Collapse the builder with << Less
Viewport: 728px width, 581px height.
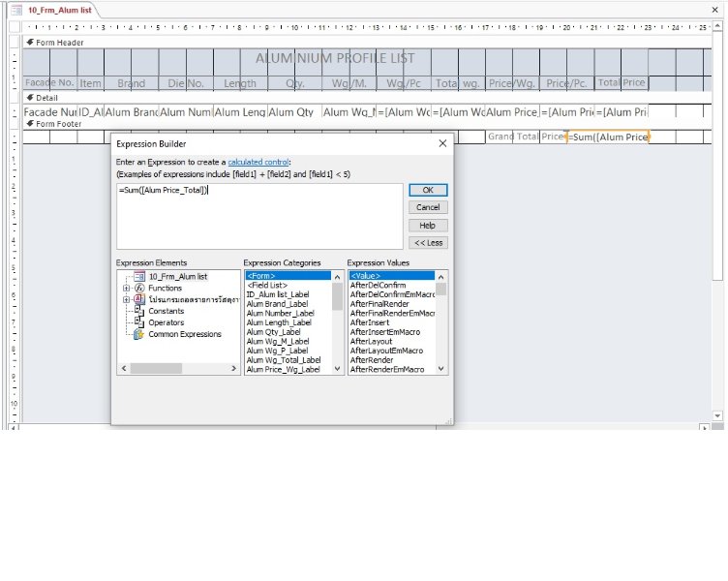coord(427,242)
